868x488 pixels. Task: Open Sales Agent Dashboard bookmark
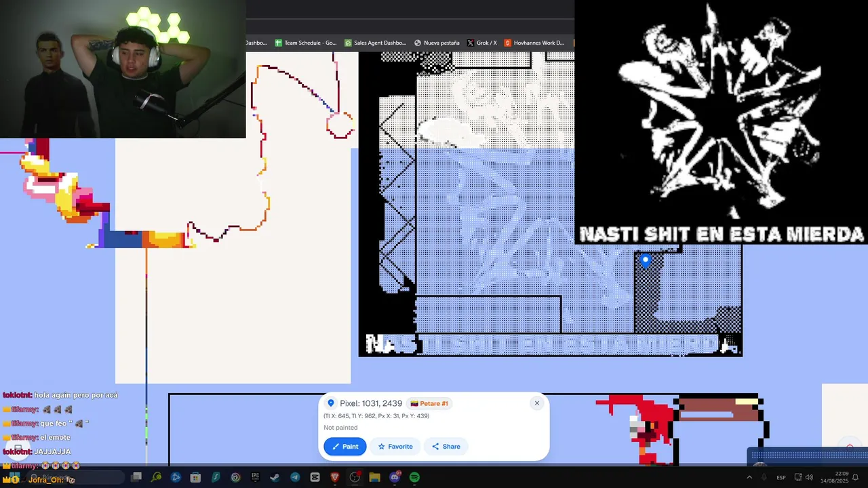[375, 43]
